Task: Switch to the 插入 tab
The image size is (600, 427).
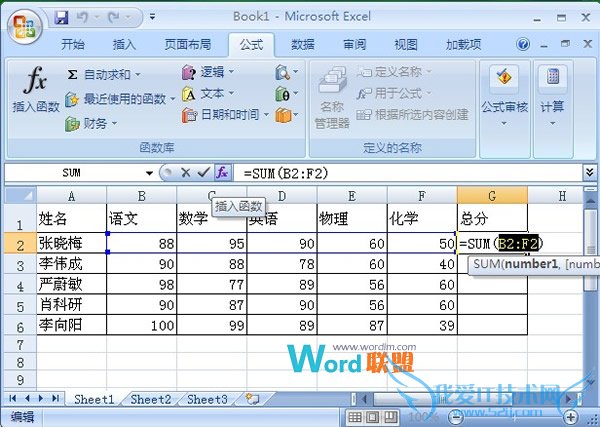Action: [x=124, y=45]
